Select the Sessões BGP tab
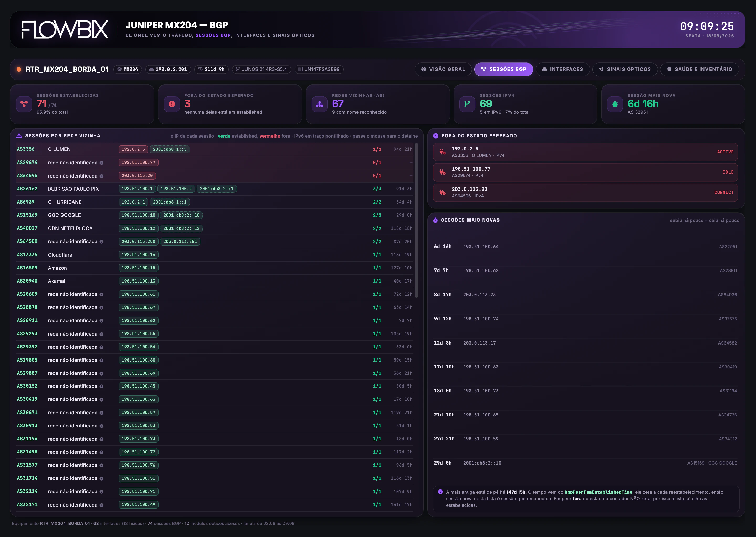756x537 pixels. coord(503,69)
